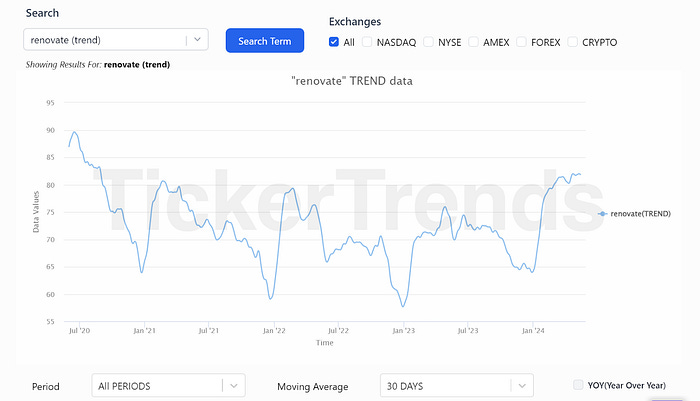This screenshot has height=401, width=700.
Task: Click the Jan '24 label on time axis
Action: click(533, 331)
